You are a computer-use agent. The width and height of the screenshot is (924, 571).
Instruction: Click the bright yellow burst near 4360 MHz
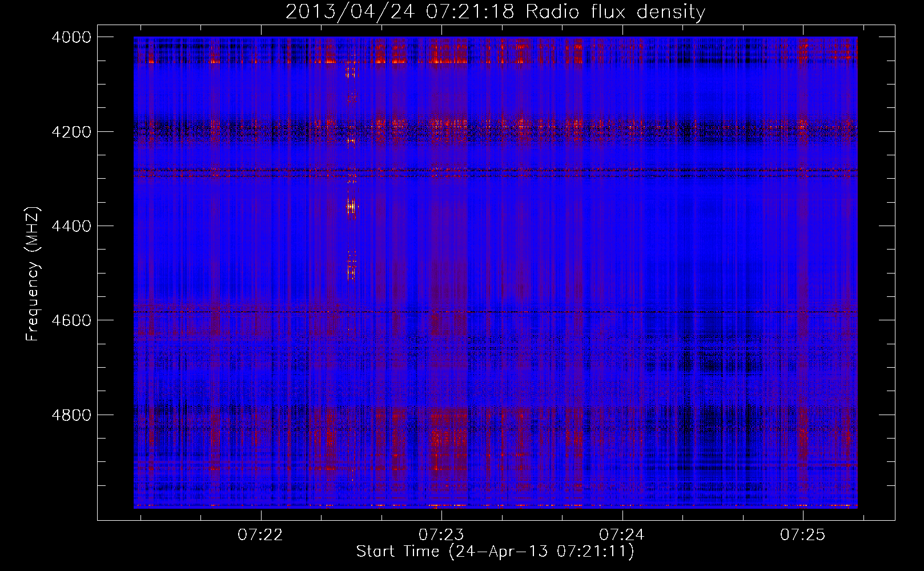[x=351, y=206]
